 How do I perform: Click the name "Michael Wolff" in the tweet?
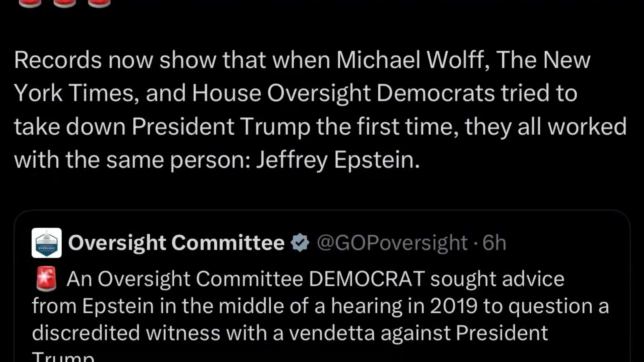tap(410, 60)
